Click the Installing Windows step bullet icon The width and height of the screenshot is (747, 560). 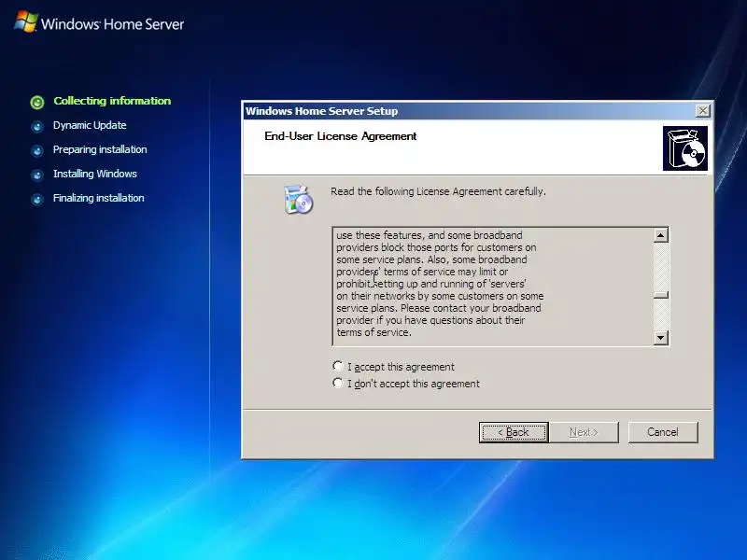tap(37, 175)
